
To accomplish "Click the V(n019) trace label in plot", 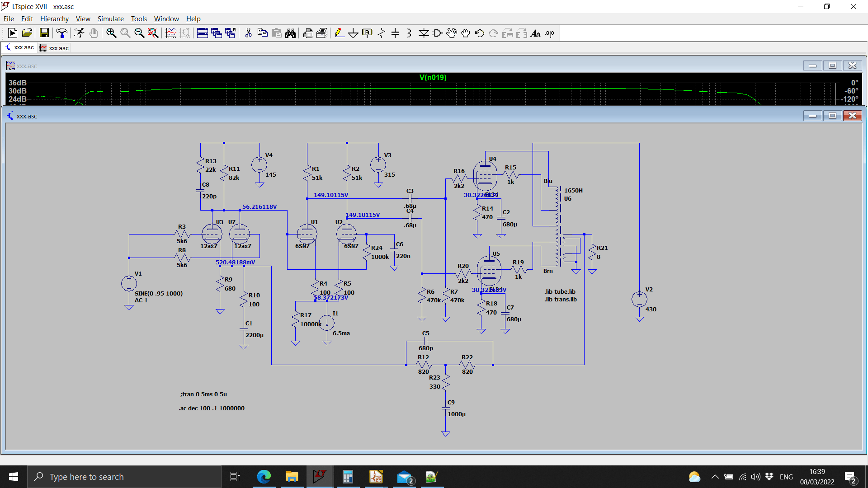I will point(433,77).
